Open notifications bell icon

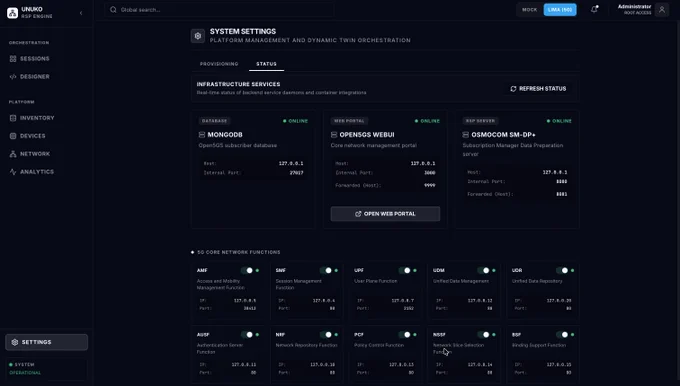pyautogui.click(x=594, y=9)
